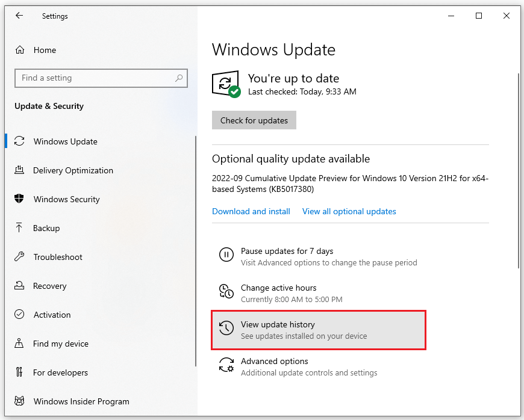Image resolution: width=524 pixels, height=420 pixels.
Task: Open Delivery Optimization settings
Action: 73,170
